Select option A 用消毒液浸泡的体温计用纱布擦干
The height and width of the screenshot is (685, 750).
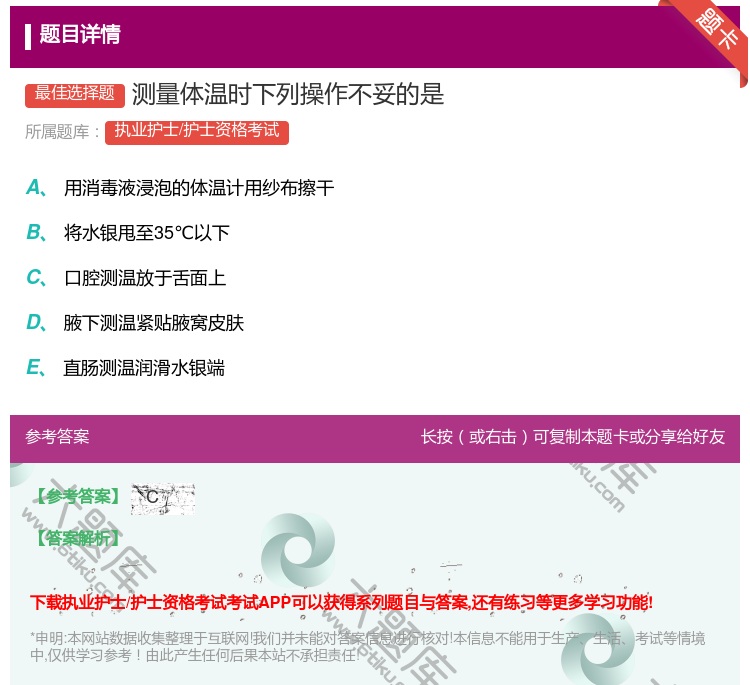pyautogui.click(x=180, y=188)
